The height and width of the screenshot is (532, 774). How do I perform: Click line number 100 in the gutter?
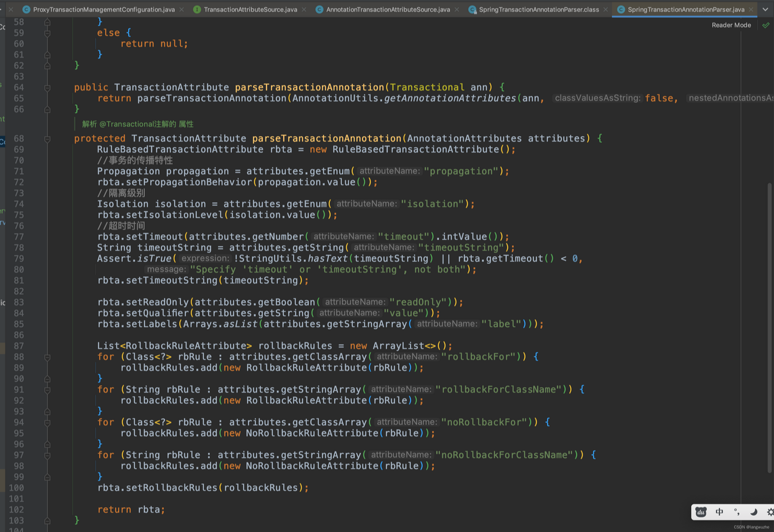[16, 488]
